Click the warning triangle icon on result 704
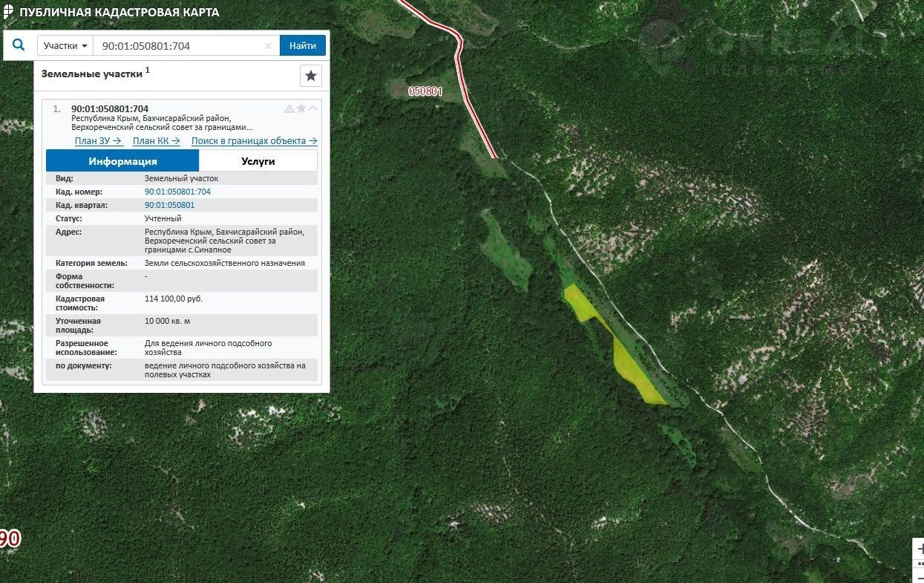This screenshot has width=924, height=583. click(289, 108)
